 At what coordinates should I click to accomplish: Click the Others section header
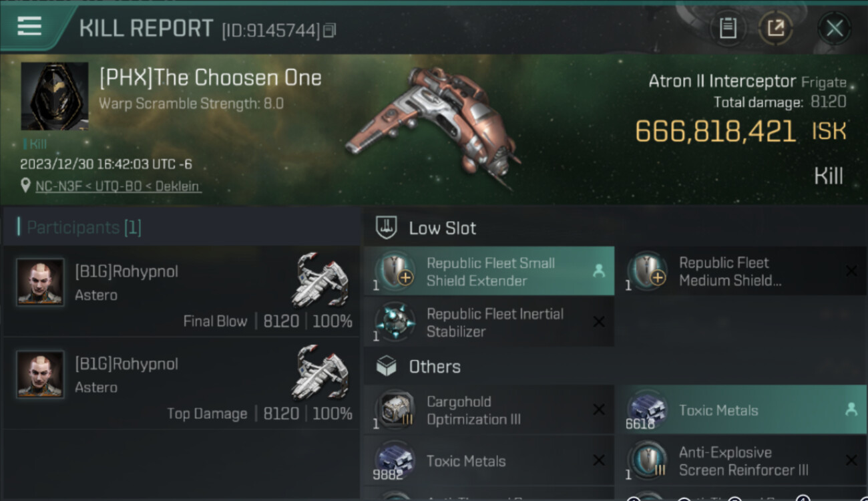click(x=434, y=367)
